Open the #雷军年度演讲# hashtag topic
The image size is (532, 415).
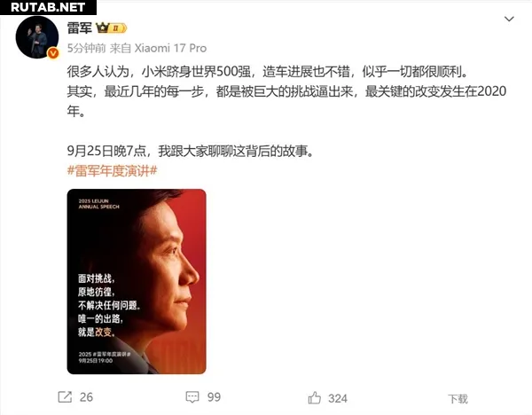coord(113,170)
